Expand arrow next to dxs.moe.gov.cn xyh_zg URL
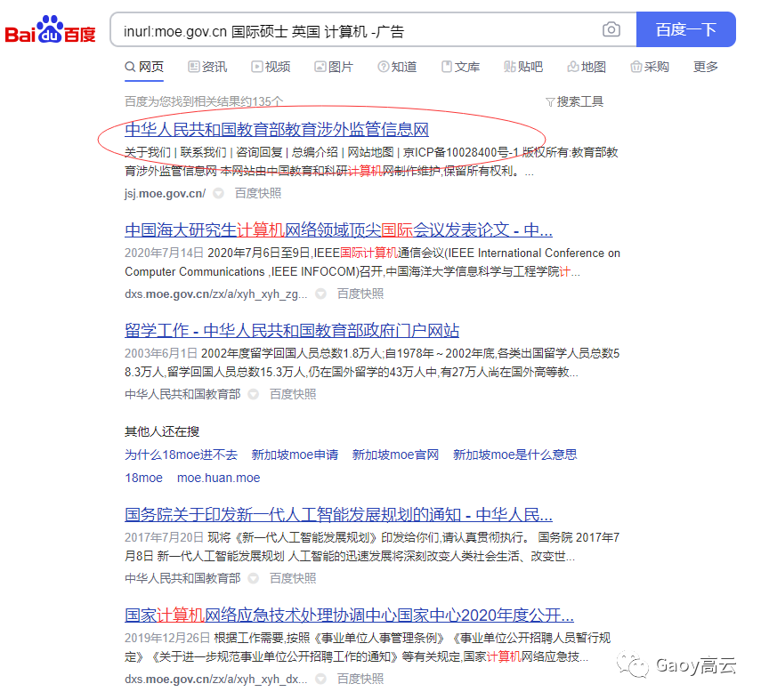761x700 pixels. point(320,294)
